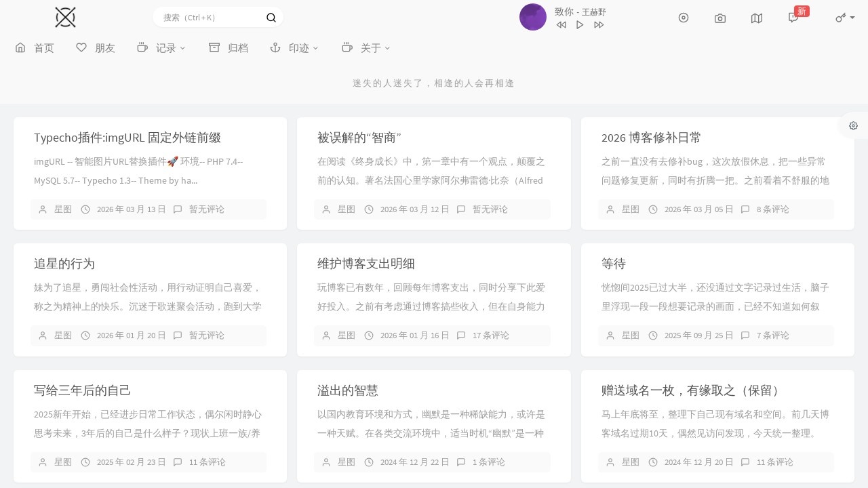Screen dimensions: 868x488
Task: Expand the 印迹 dropdown menu
Action: (294, 47)
